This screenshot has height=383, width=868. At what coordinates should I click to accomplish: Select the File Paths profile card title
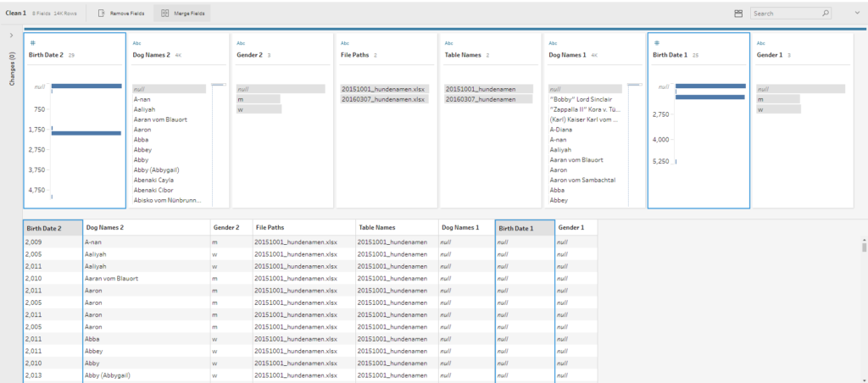[x=355, y=55]
